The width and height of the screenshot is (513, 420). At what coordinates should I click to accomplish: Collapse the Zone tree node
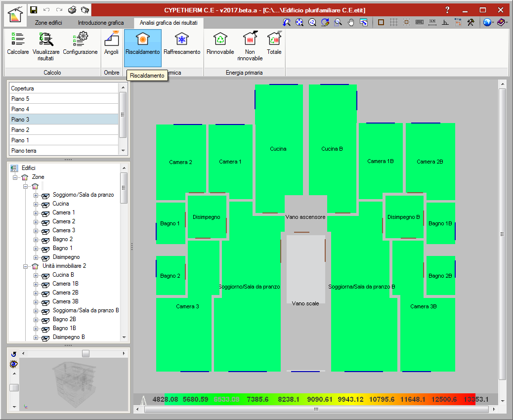click(15, 177)
